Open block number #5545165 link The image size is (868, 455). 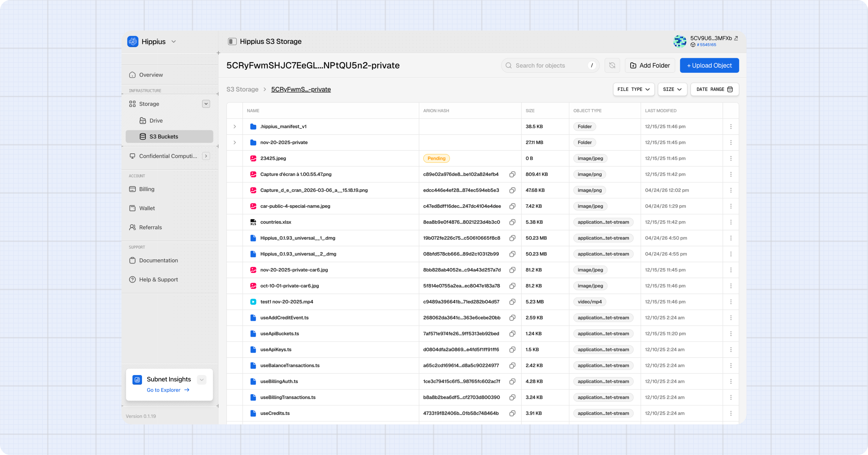pyautogui.click(x=706, y=45)
